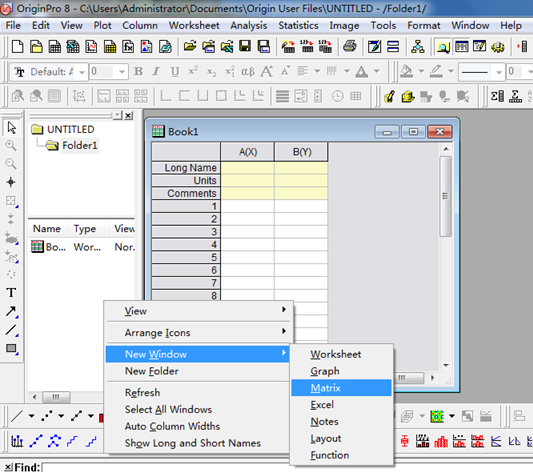The height and width of the screenshot is (472, 533).
Task: Click column header A(X) in Book1
Action: click(x=247, y=152)
